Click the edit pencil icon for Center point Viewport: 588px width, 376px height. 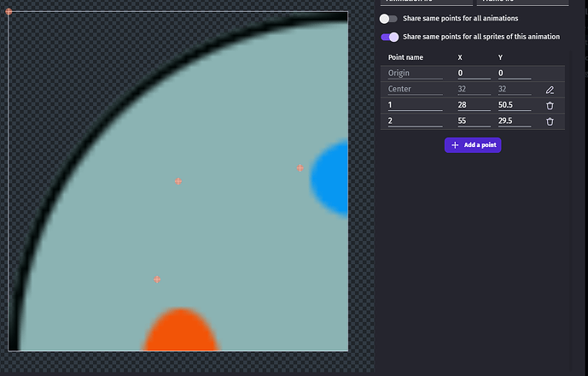[x=550, y=90]
